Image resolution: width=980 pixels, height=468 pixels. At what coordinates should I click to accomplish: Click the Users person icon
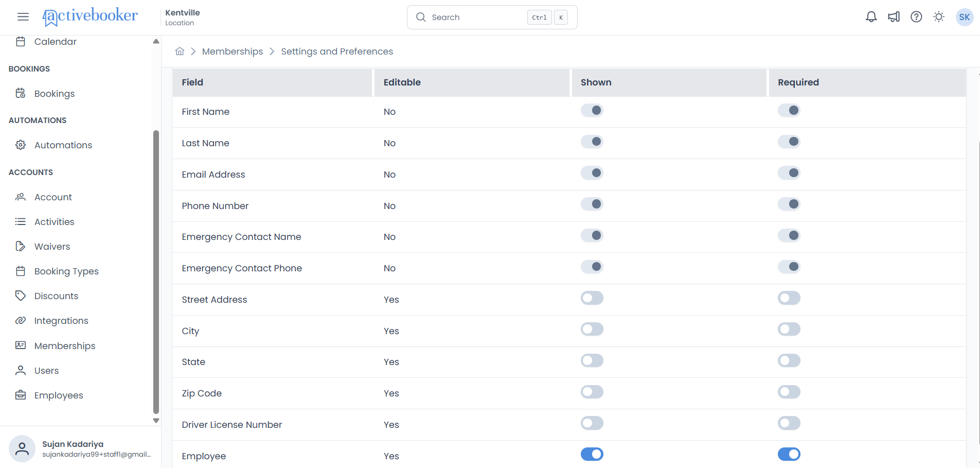(21, 370)
